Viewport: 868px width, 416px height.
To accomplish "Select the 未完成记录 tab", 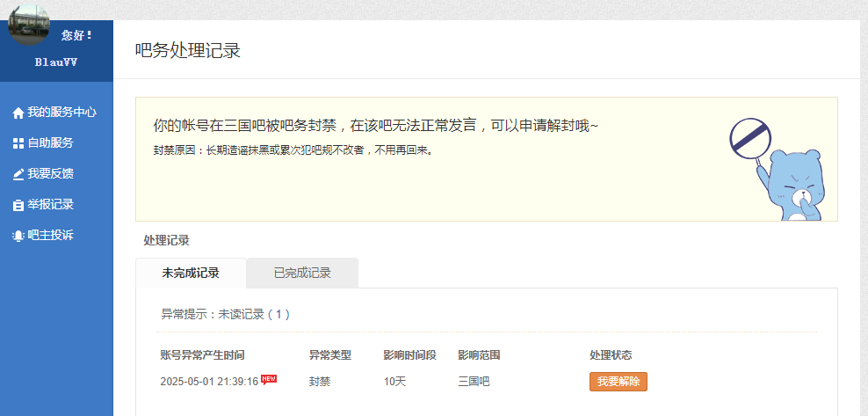I will coord(191,273).
